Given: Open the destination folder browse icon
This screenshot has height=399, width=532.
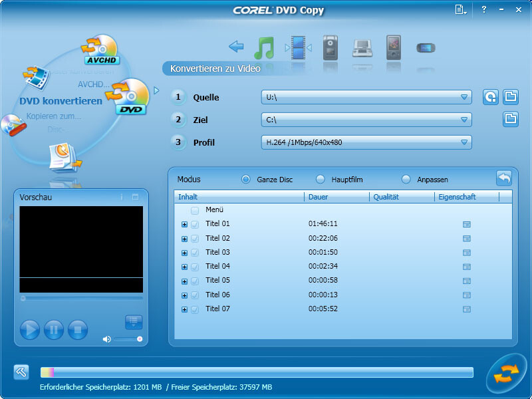Looking at the screenshot, I should coord(510,120).
